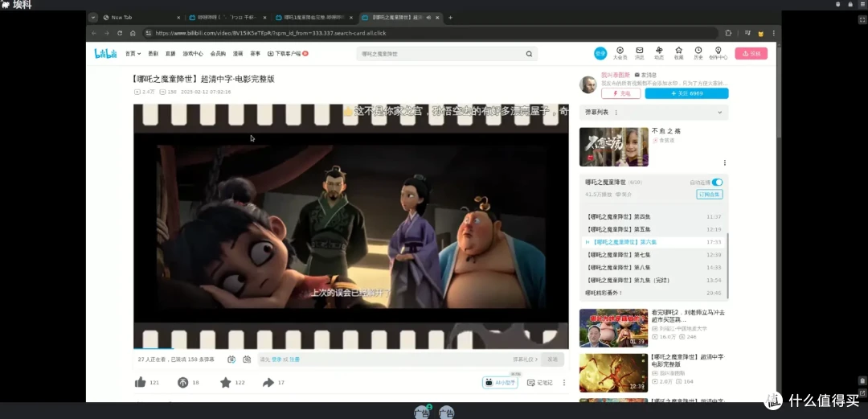The image size is (868, 419).
Task: Click the coin 投币 icon
Action: click(182, 383)
